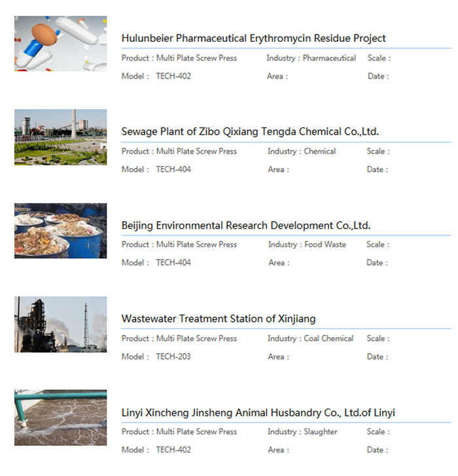Click the Date field of the Xinjiang station entry
The height and width of the screenshot is (476, 458).
[x=378, y=357]
